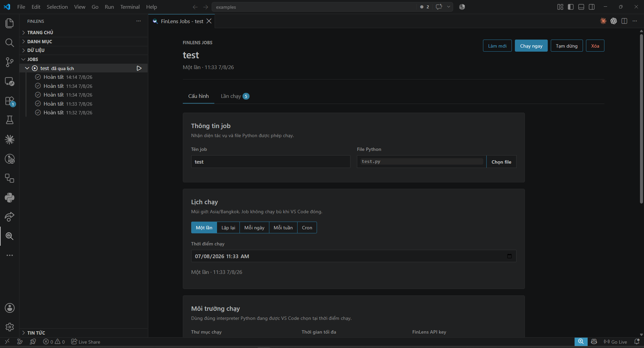Select 'Cron' schedule option
644x348 pixels.
[307, 228]
